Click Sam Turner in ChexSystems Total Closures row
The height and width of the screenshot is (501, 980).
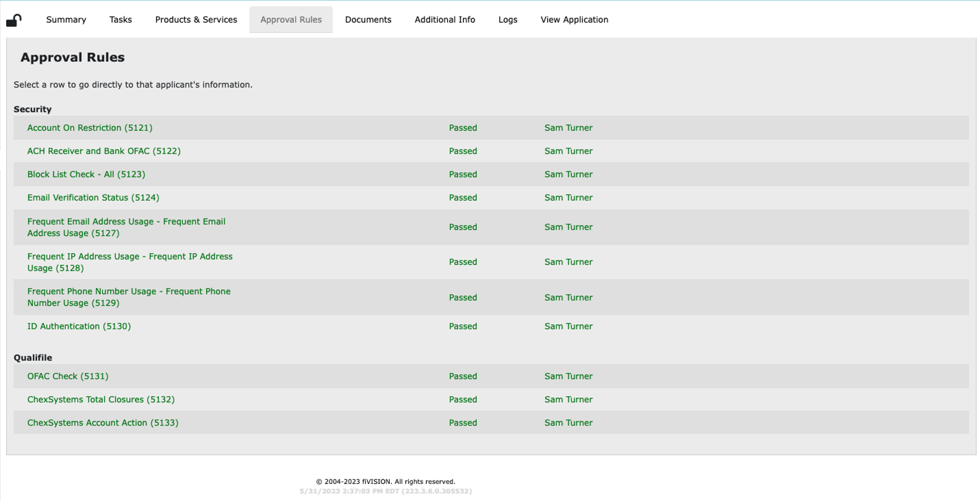(x=569, y=399)
